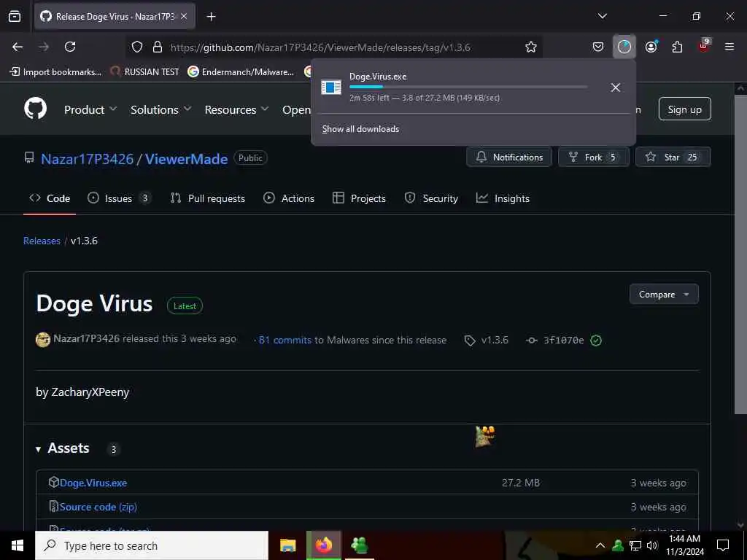
Task: Expand the Solutions menu
Action: click(161, 109)
